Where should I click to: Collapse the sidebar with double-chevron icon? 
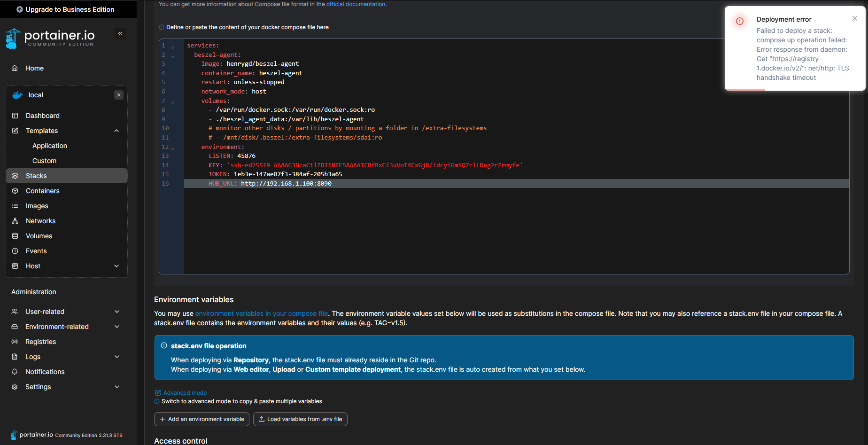(120, 33)
